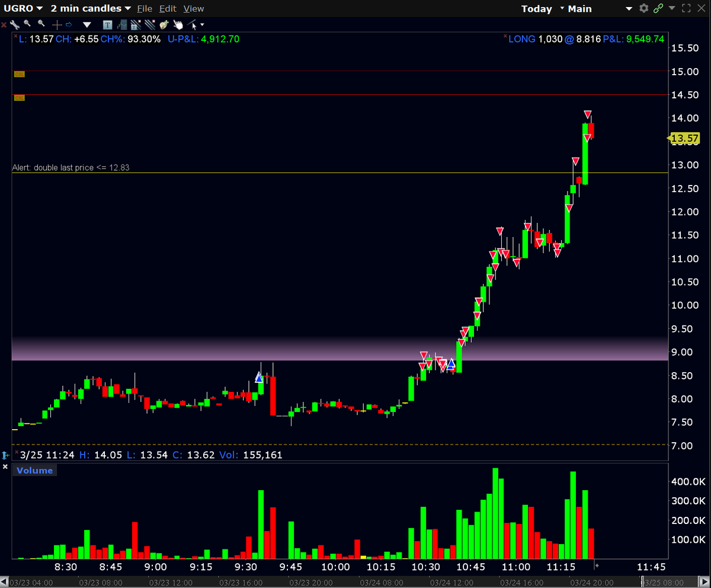
Task: Click the Volume study label
Action: click(34, 470)
